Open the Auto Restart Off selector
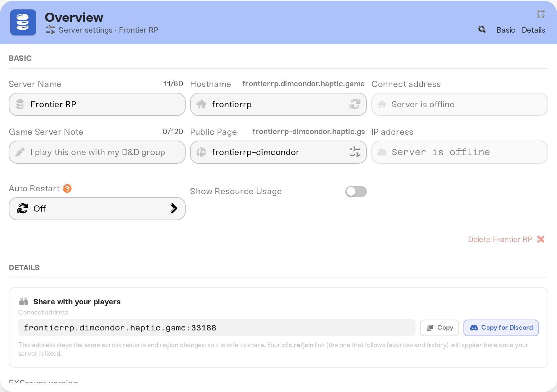This screenshot has height=392, width=557. point(97,209)
